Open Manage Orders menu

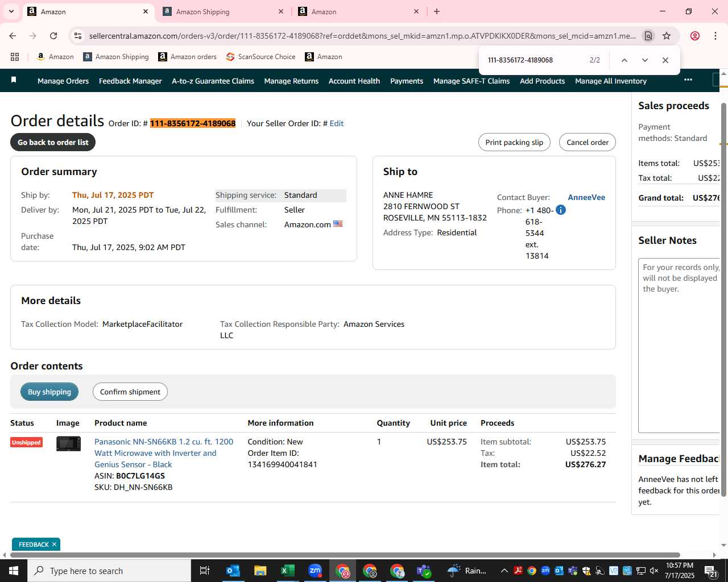(x=63, y=81)
